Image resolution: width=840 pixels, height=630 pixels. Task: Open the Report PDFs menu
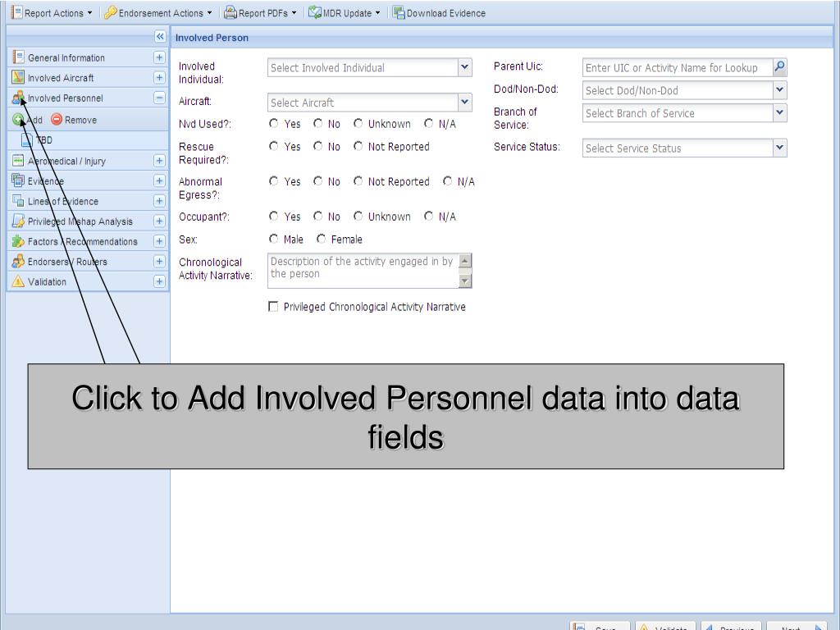pyautogui.click(x=260, y=13)
